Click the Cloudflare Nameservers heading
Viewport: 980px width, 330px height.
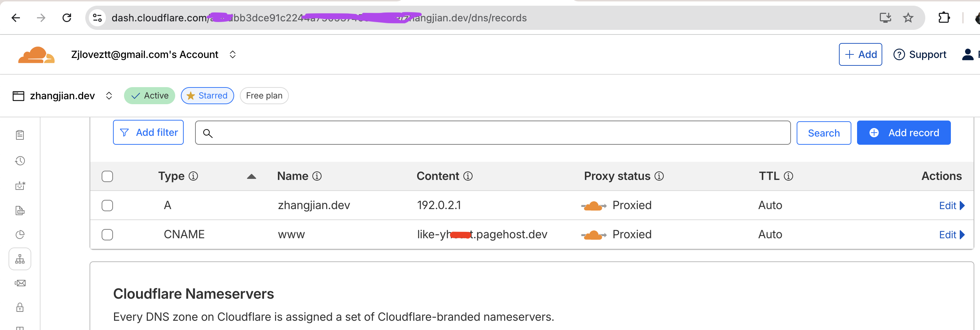[193, 294]
